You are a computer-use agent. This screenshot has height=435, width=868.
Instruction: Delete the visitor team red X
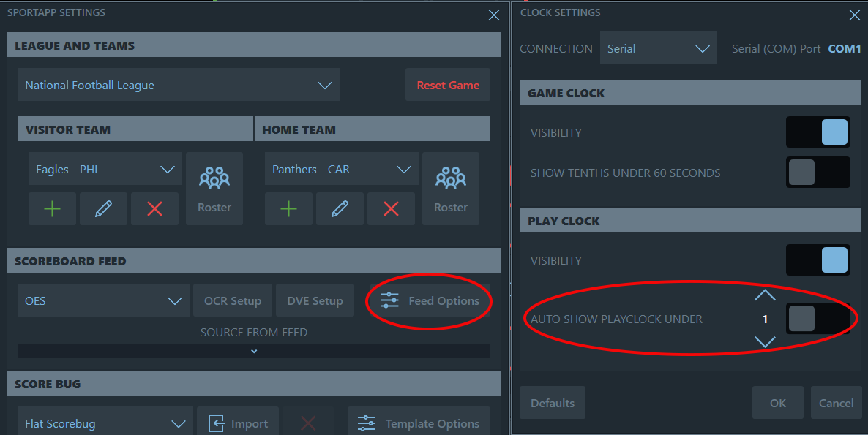155,208
